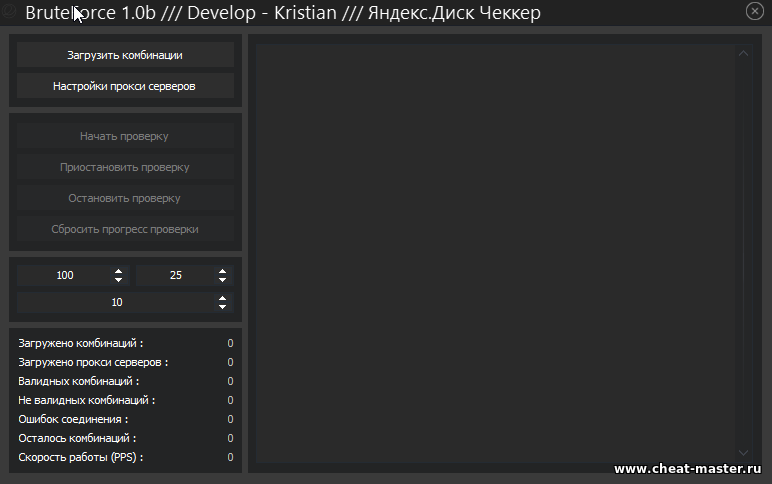Click the Загружено прокси серверов label

point(93,362)
